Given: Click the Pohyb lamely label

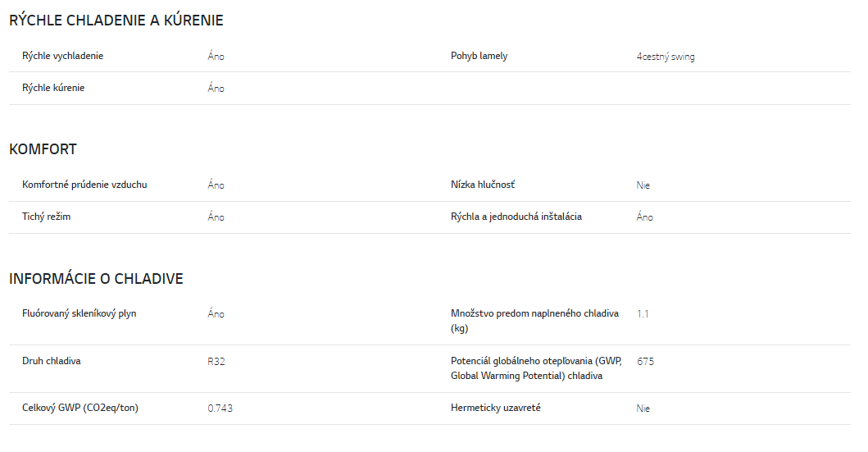Looking at the screenshot, I should pyautogui.click(x=479, y=56).
